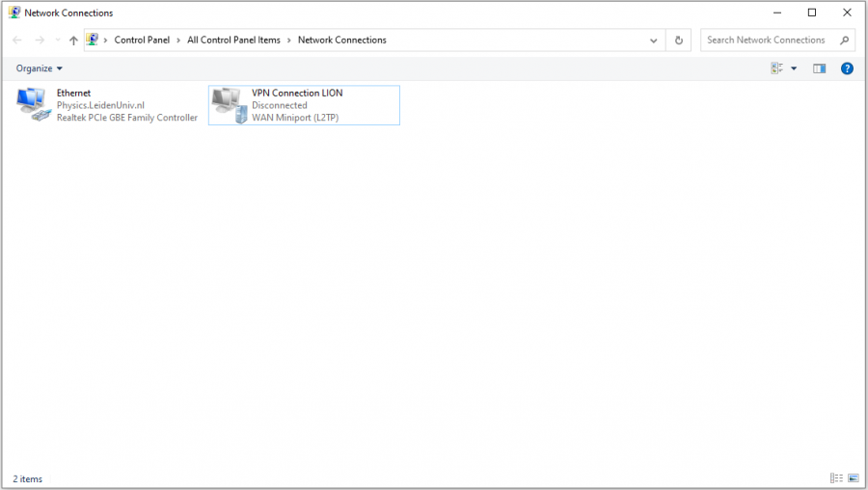Go up one folder level
The image size is (868, 490).
pyautogui.click(x=73, y=41)
